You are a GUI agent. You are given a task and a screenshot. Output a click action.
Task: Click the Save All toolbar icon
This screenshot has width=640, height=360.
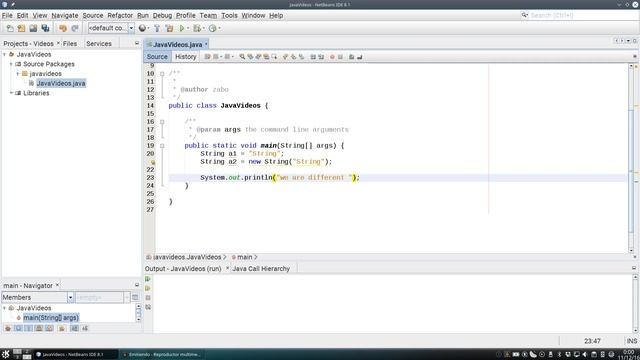click(x=45, y=28)
